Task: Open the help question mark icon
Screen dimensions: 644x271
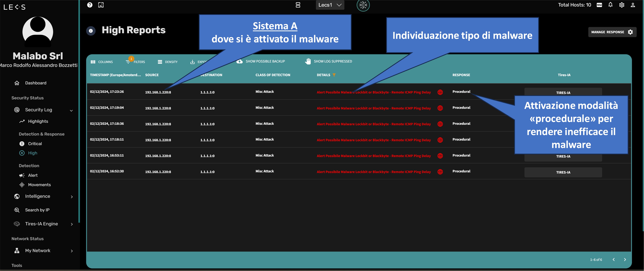Action: point(90,5)
